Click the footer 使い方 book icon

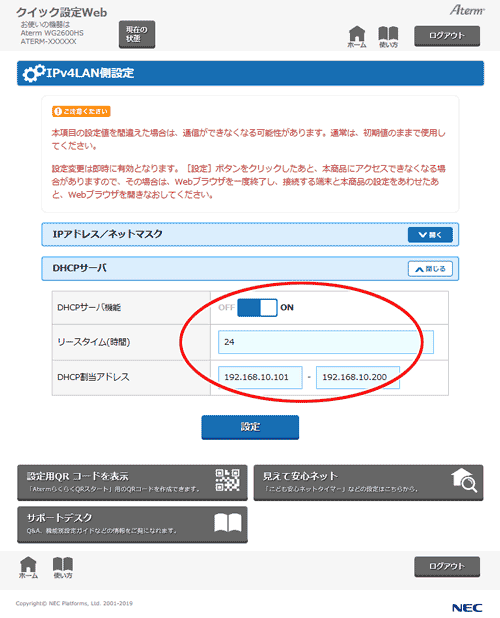[x=63, y=567]
